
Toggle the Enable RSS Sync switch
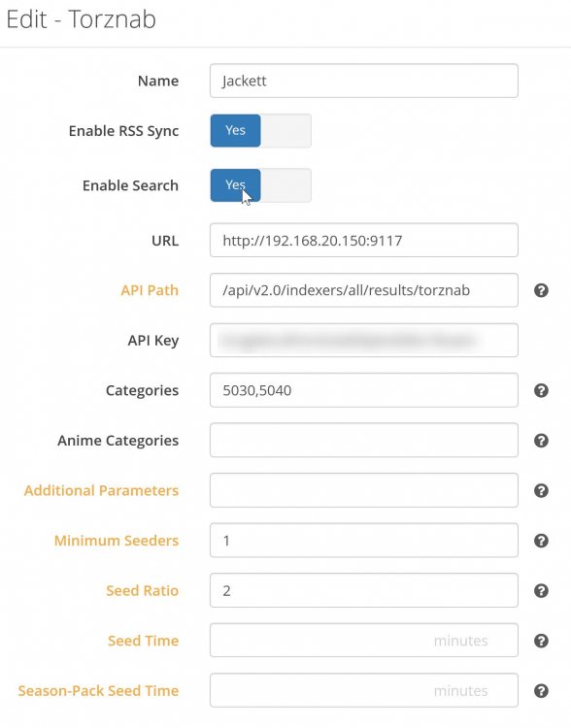(x=260, y=130)
